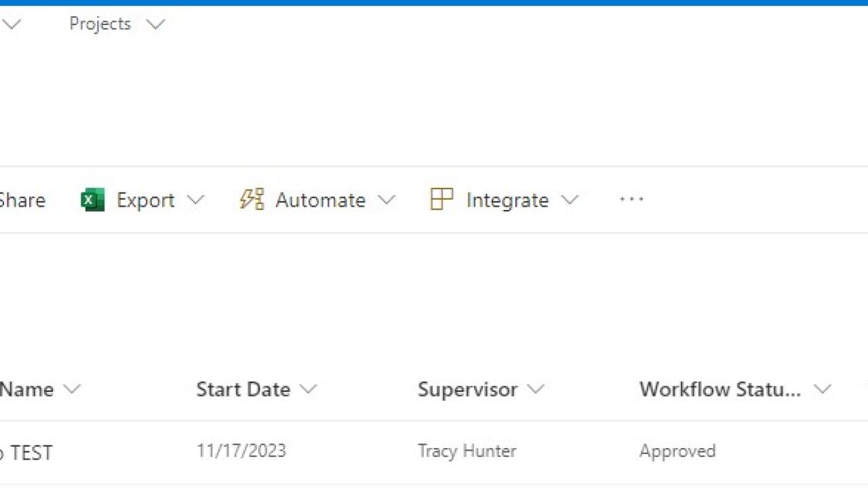This screenshot has height=488, width=868.
Task: Open the Supervisor column chevron
Action: point(536,390)
